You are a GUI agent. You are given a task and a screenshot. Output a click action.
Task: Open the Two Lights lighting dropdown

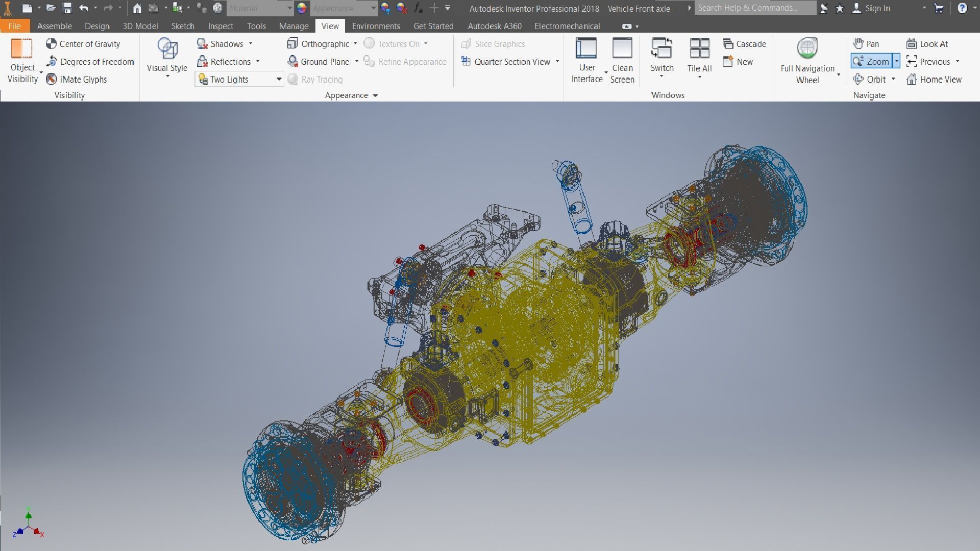[279, 79]
